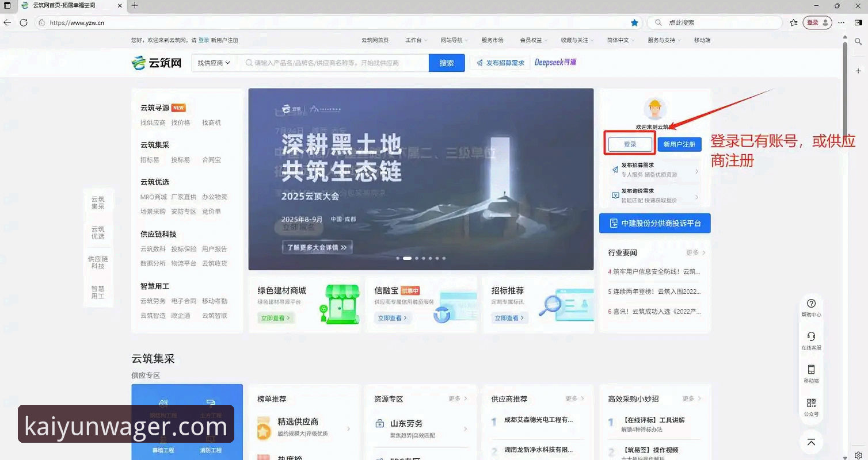Screen dimensions: 868x460
Task: Select the active second banner carousel dot
Action: click(407, 259)
